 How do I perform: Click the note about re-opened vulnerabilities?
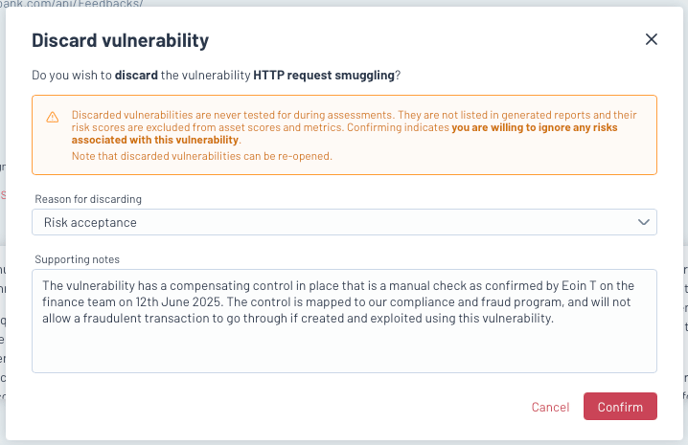coord(202,156)
